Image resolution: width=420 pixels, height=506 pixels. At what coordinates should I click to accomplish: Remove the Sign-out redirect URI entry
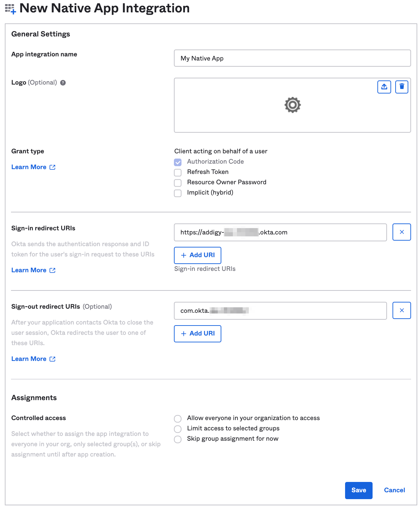401,310
